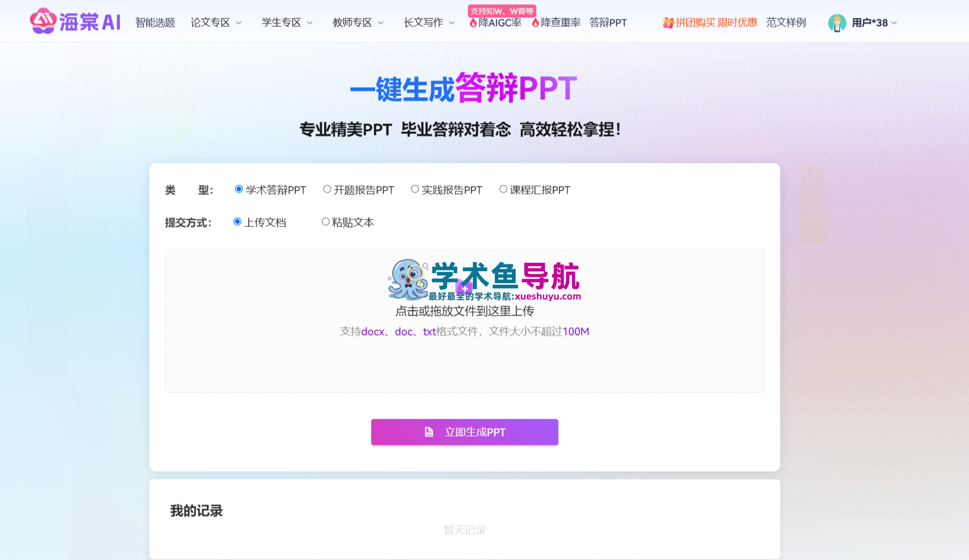The image size is (969, 560).
Task: Expand the 学生专区 dropdown menu
Action: tap(287, 23)
